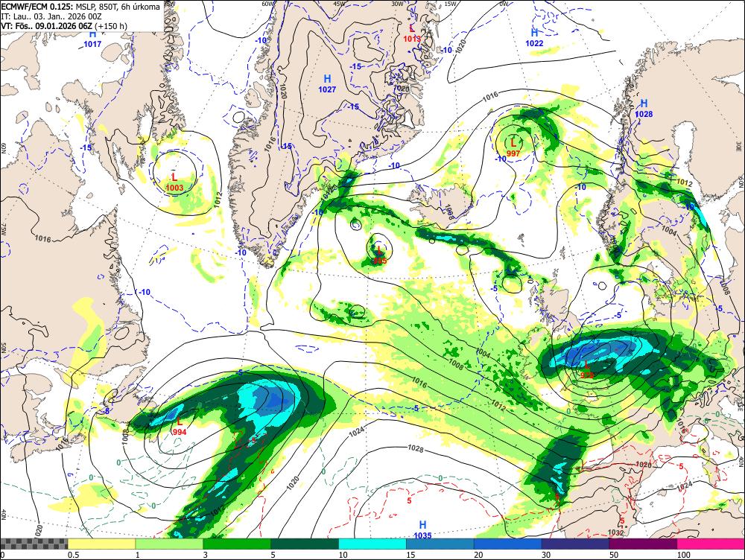This screenshot has width=745, height=560.
Task: Click the low pressure center 'L 978' near England
Action: pyautogui.click(x=587, y=369)
